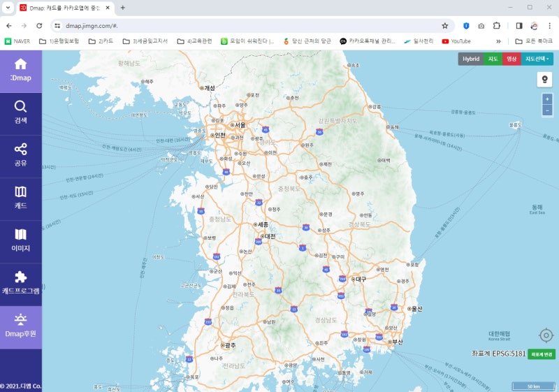Screen dimensions: 559x392
Task: Open the Chrome profile avatar
Action: pos(534,26)
